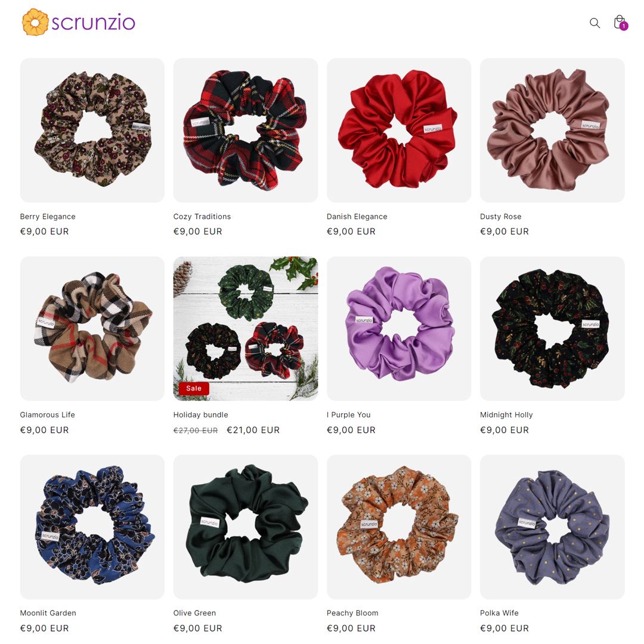644x644 pixels.
Task: Click the scrunzio logo in header
Action: (x=79, y=22)
